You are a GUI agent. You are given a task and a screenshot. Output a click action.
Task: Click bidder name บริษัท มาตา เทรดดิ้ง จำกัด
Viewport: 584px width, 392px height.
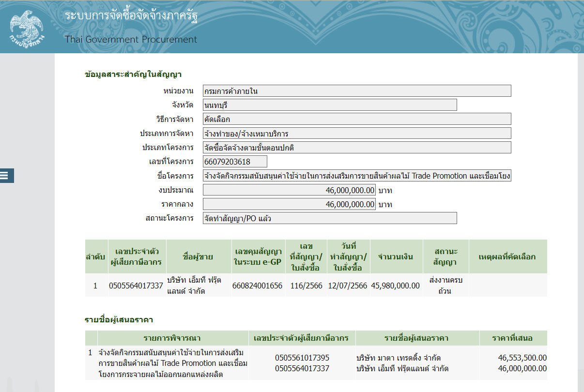pyautogui.click(x=398, y=358)
